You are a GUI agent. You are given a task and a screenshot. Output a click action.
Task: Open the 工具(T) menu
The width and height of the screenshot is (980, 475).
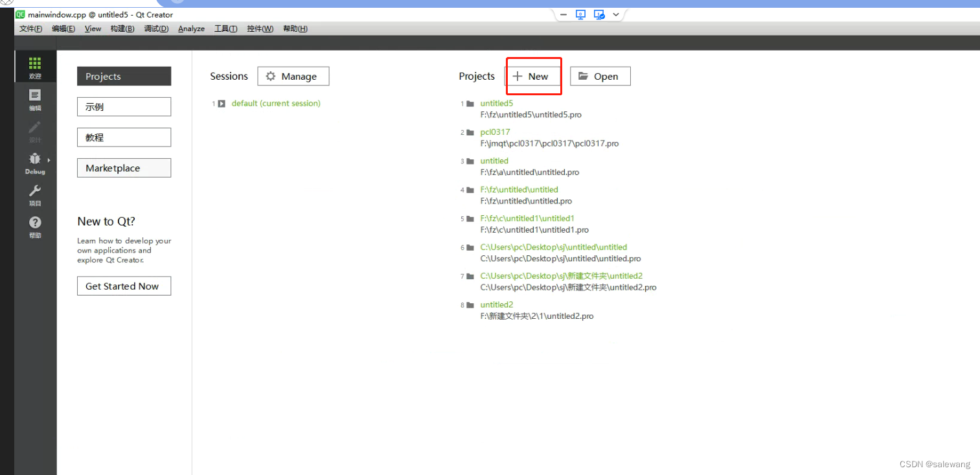[x=226, y=29]
